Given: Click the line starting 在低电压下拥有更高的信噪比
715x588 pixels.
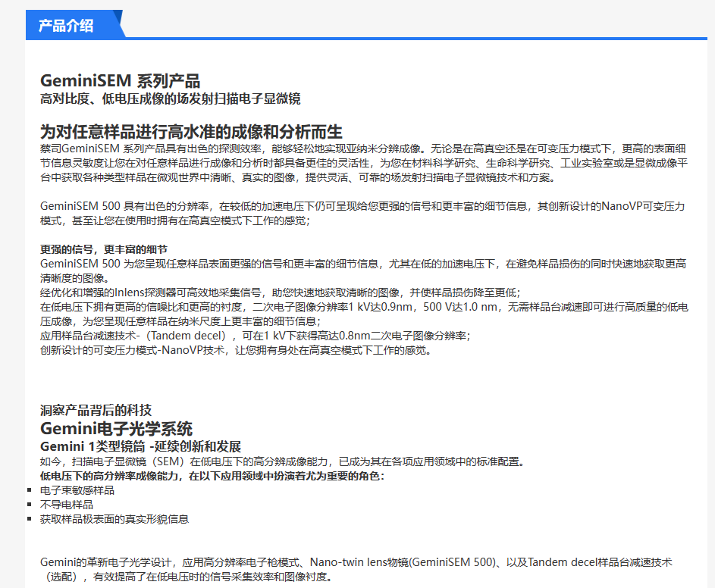Looking at the screenshot, I should pos(364,314).
